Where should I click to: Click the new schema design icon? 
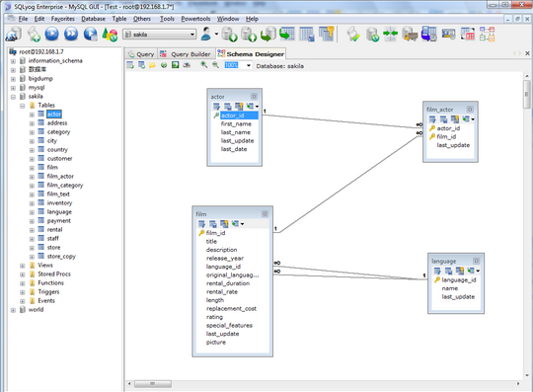(x=130, y=65)
